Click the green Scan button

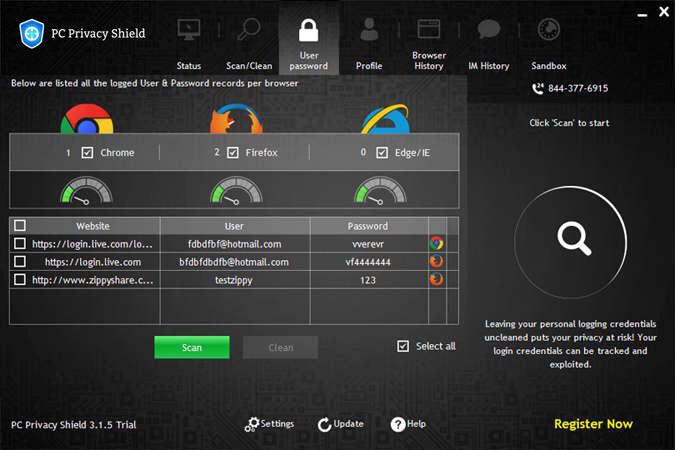(192, 347)
